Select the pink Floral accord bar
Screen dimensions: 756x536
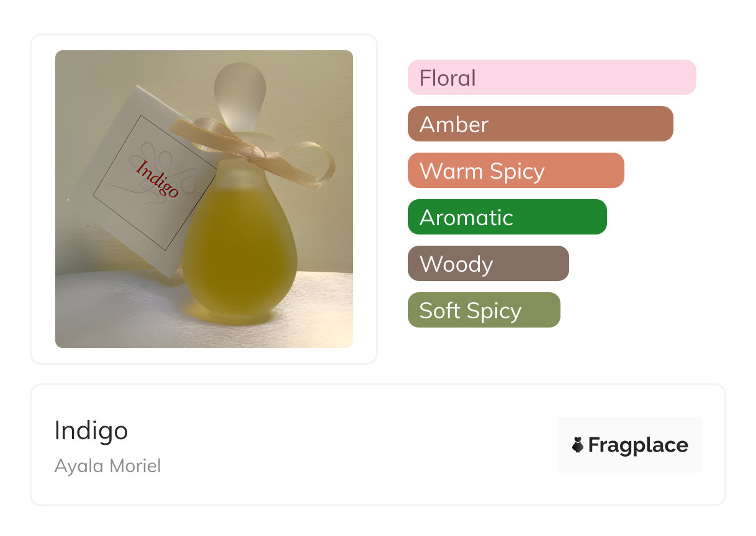pyautogui.click(x=551, y=78)
